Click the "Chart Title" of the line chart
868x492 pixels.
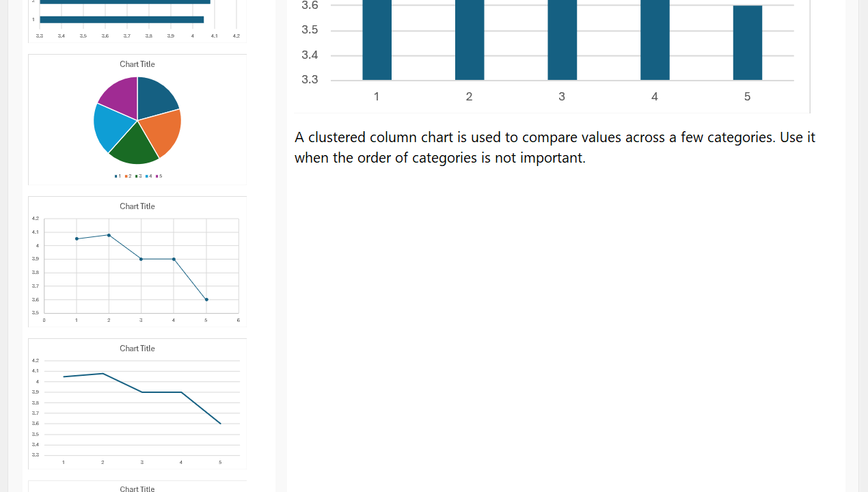137,348
